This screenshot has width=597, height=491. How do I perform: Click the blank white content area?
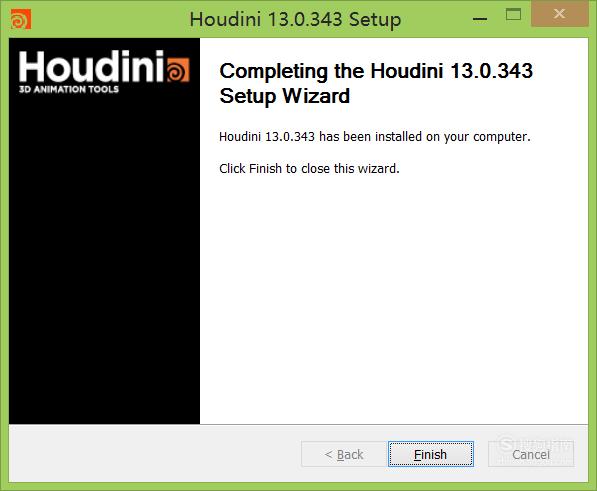(394, 297)
